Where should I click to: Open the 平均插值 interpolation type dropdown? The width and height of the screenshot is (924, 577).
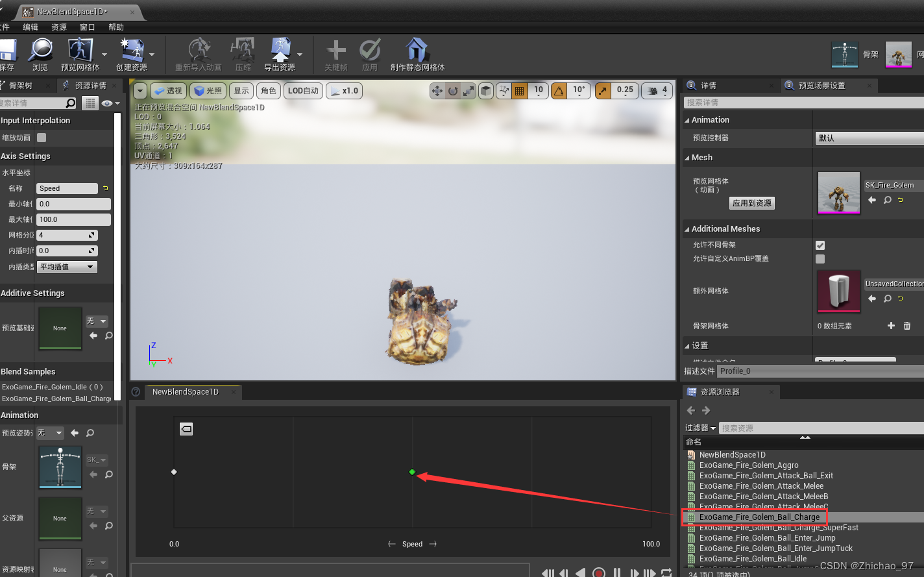(67, 266)
